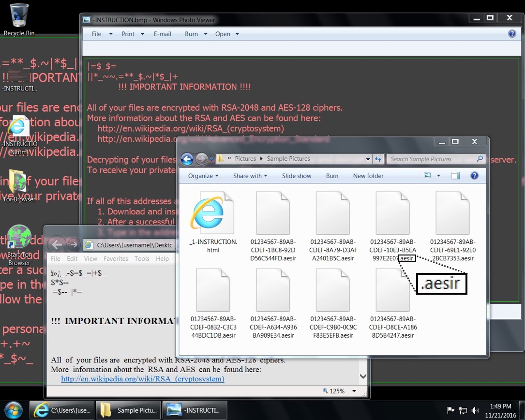Viewport: 525px width, 420px height.
Task: Select the file ending in 8D5B4247.aesir
Action: tap(393, 303)
